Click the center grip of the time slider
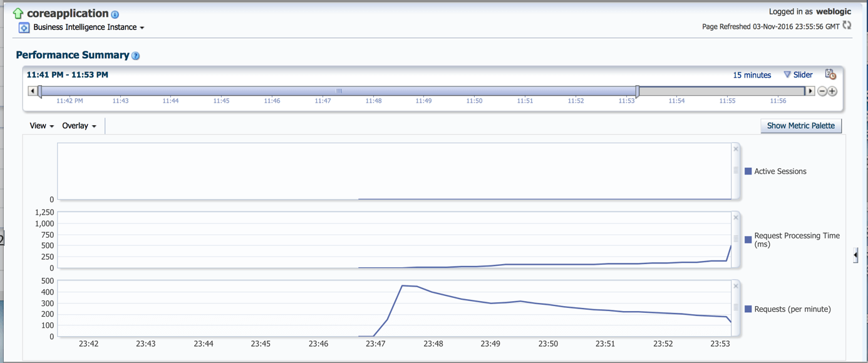This screenshot has height=363, width=868. 339,91
